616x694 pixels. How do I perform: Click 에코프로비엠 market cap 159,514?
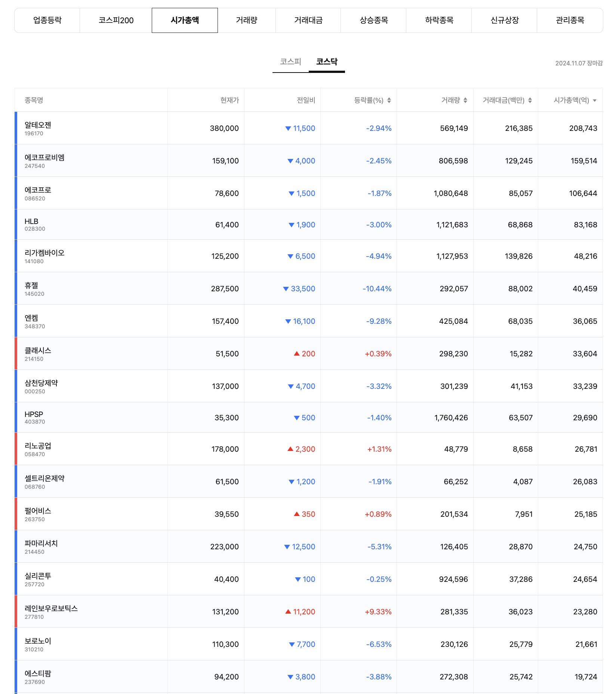point(584,161)
